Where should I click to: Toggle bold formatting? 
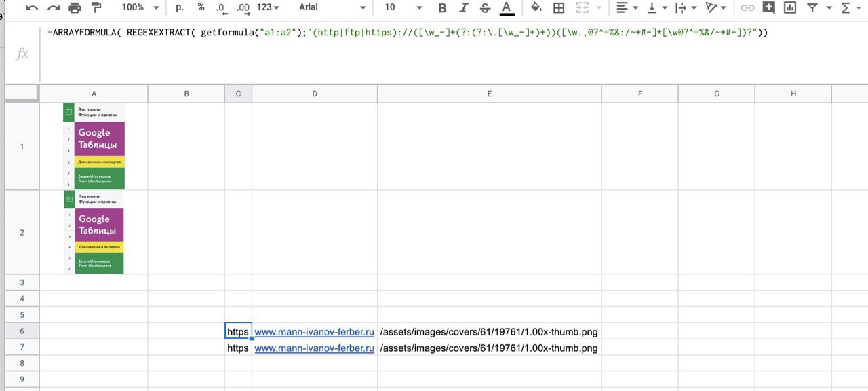pos(442,7)
